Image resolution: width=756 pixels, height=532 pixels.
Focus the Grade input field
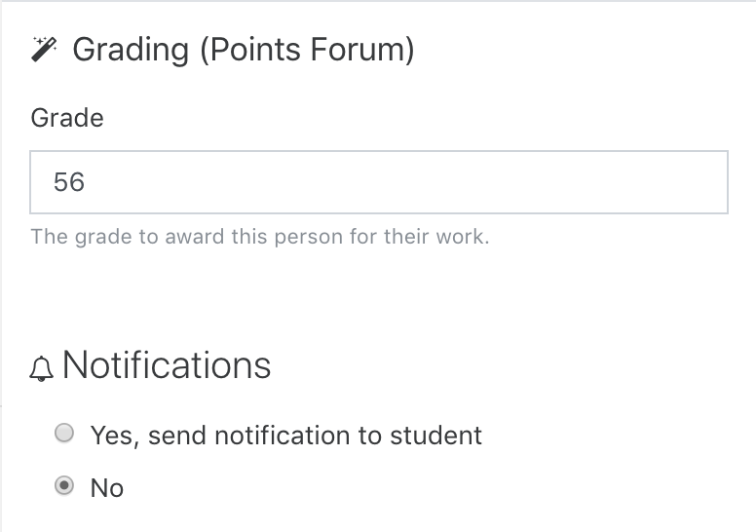(x=379, y=182)
